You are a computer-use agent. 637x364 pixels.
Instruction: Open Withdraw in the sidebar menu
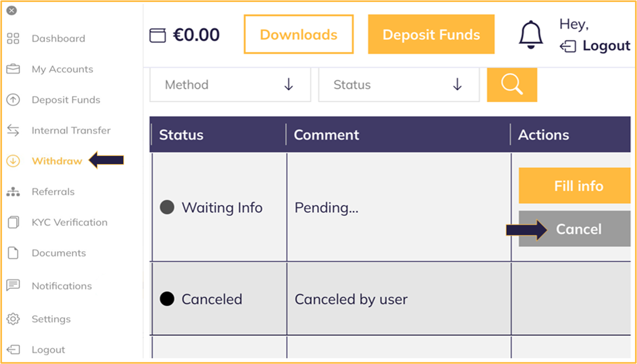pos(57,161)
